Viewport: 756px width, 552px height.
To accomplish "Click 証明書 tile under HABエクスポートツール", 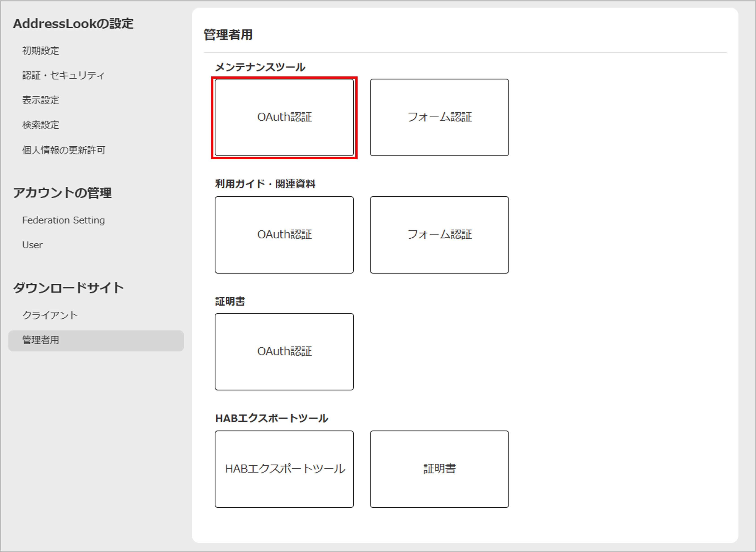I will 439,469.
